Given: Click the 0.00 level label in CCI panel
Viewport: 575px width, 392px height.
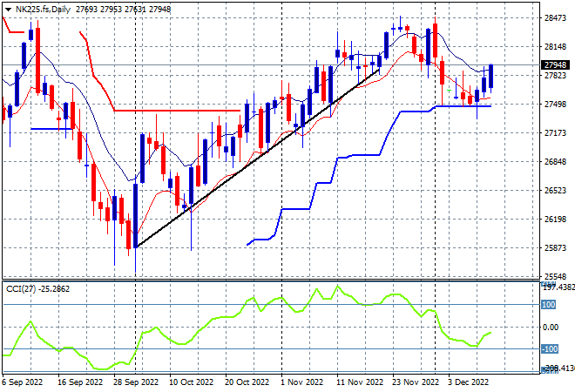Looking at the screenshot, I should [x=551, y=327].
